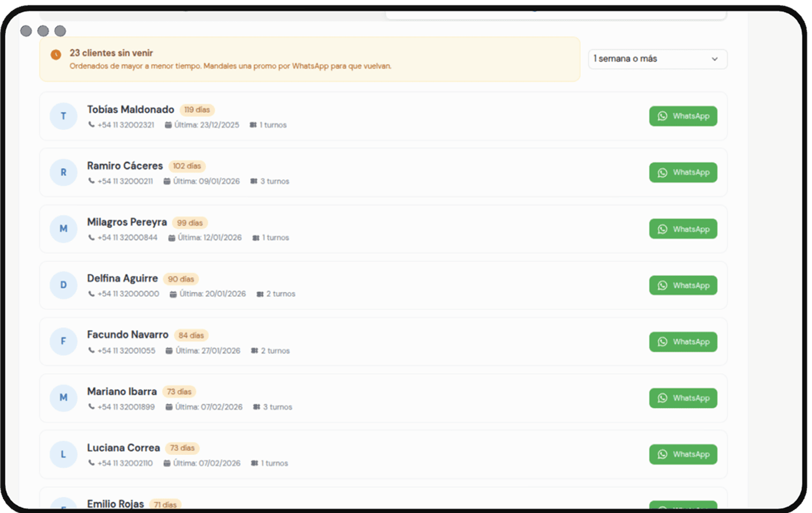812x513 pixels.
Task: Click phone number '+54 11 32000844'
Action: [127, 237]
